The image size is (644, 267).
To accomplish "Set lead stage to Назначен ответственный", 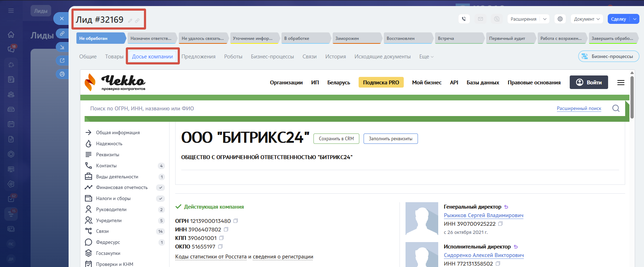I will [x=152, y=38].
